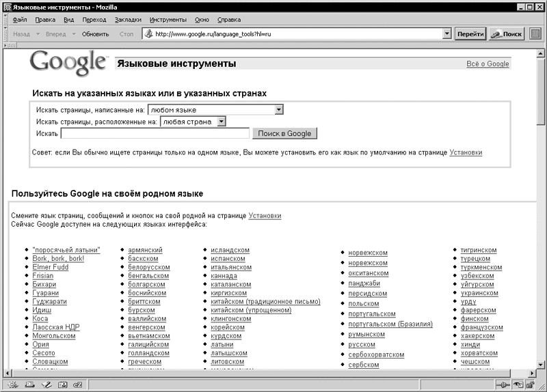Click the 'Elmer Fudd' language link
The height and width of the screenshot is (392, 547).
51,267
